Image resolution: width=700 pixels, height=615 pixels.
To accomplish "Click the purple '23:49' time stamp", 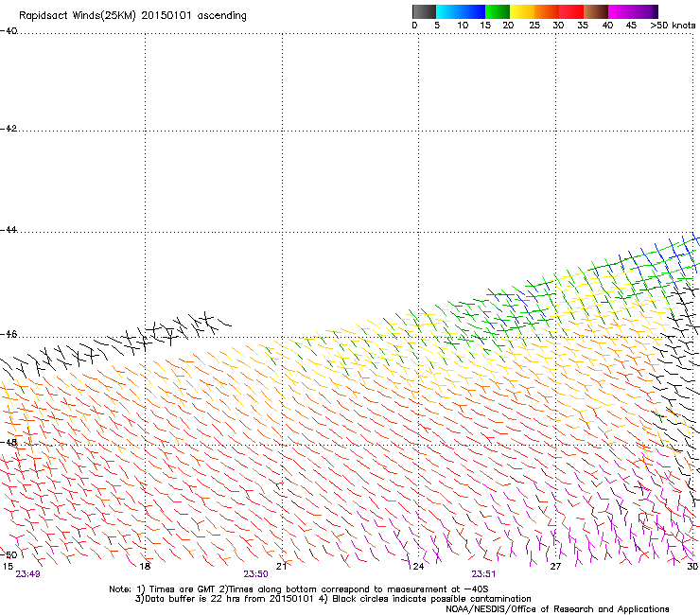I will click(27, 574).
